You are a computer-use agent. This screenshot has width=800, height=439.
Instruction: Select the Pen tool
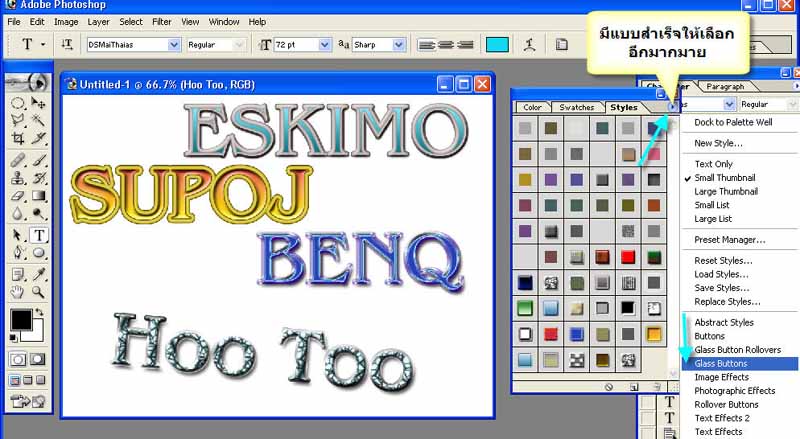(x=18, y=253)
